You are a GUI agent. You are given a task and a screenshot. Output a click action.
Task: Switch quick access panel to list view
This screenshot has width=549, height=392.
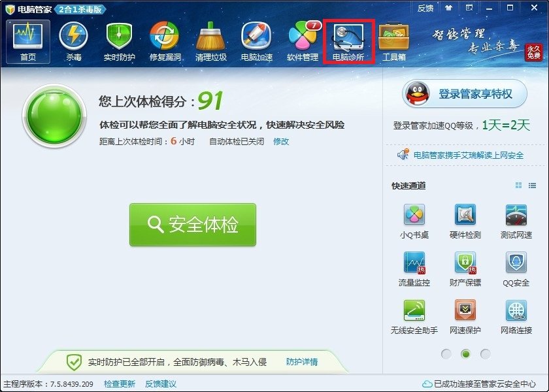click(x=533, y=185)
